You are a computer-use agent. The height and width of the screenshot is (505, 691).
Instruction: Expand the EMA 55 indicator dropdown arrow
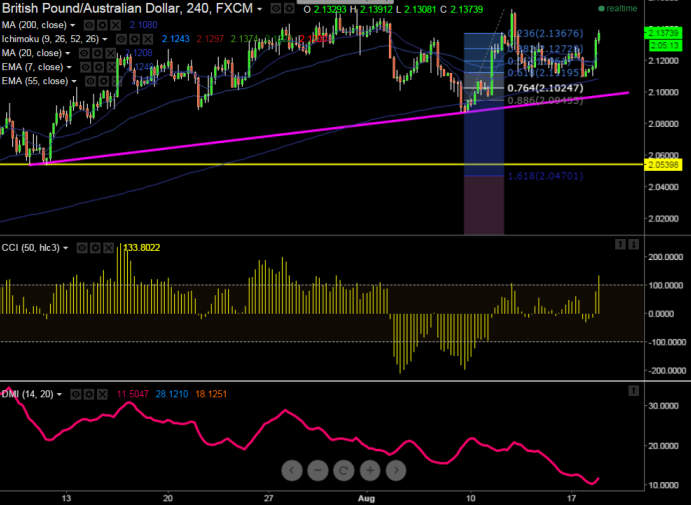(x=74, y=82)
